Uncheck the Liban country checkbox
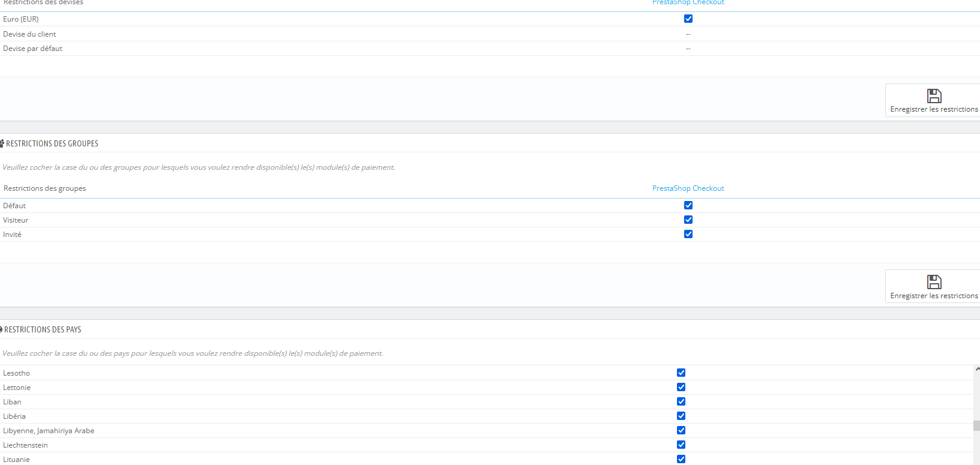The image size is (980, 465). pyautogui.click(x=681, y=401)
